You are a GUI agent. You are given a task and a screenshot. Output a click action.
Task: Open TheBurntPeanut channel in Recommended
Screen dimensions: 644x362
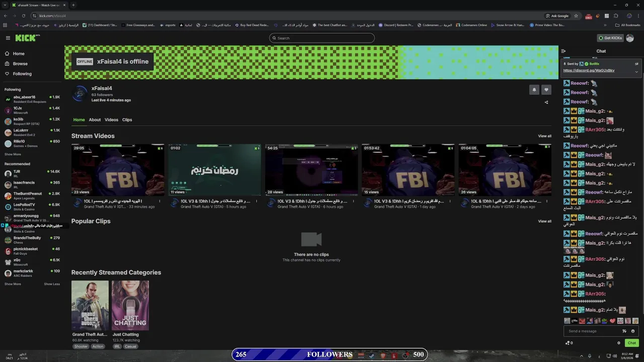pos(32,196)
